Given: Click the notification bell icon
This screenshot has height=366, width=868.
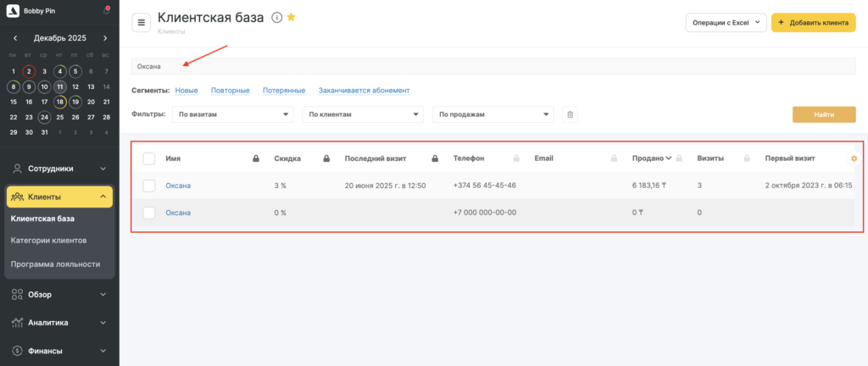Looking at the screenshot, I should point(106,11).
